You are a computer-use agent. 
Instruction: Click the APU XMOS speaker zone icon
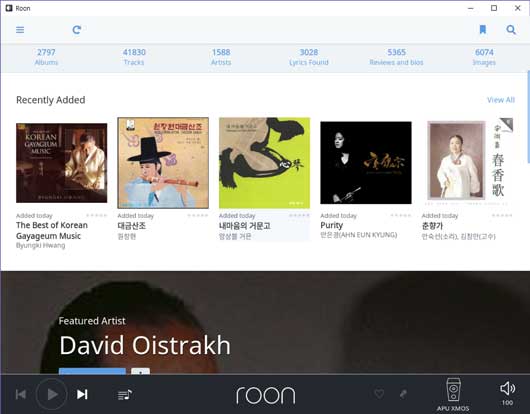tap(453, 390)
